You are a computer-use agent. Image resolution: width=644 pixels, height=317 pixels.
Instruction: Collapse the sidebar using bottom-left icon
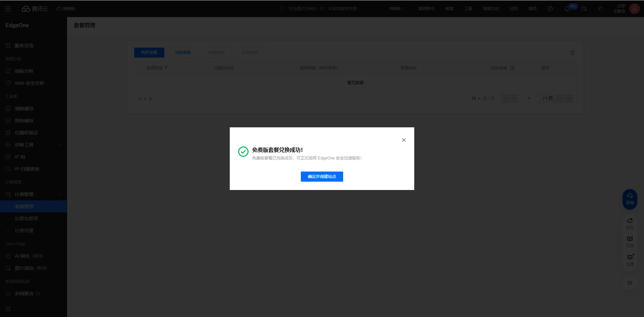tap(8, 309)
